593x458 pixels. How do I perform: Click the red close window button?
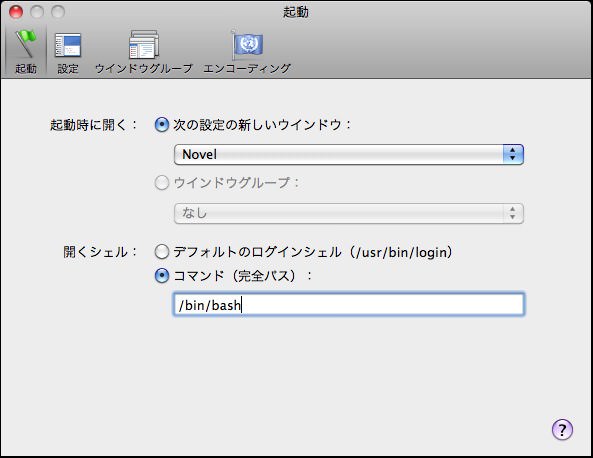(x=16, y=12)
